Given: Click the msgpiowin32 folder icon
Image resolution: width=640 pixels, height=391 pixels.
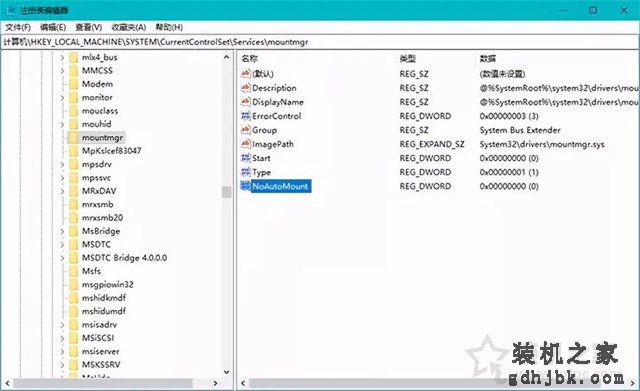Looking at the screenshot, I should pyautogui.click(x=73, y=284).
